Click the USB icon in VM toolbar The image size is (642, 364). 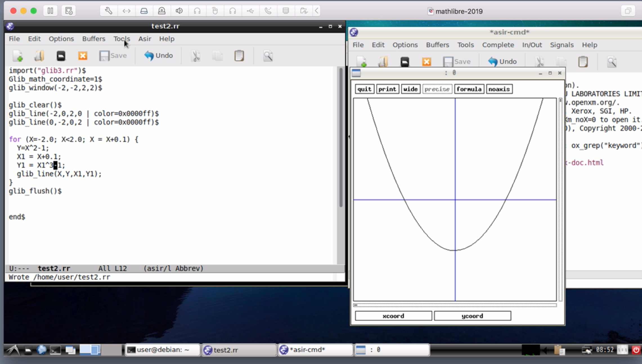pos(250,11)
